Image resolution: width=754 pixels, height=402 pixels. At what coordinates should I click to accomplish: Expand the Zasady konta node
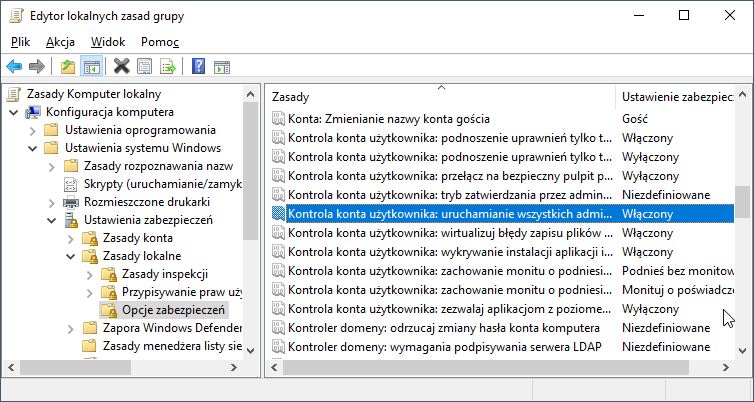tap(71, 239)
